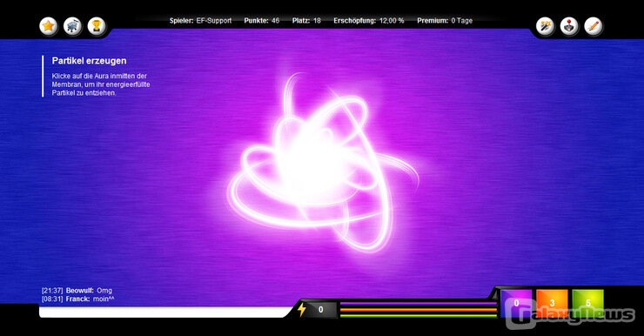Click Beowulf's chat message 'Omg'
Screen dimensions: 644x336
pyautogui.click(x=104, y=291)
